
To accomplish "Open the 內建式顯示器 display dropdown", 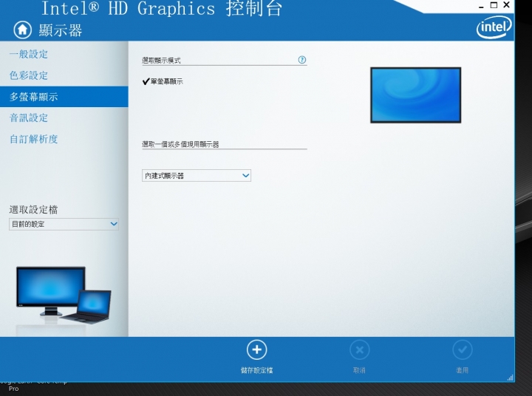I will [197, 175].
